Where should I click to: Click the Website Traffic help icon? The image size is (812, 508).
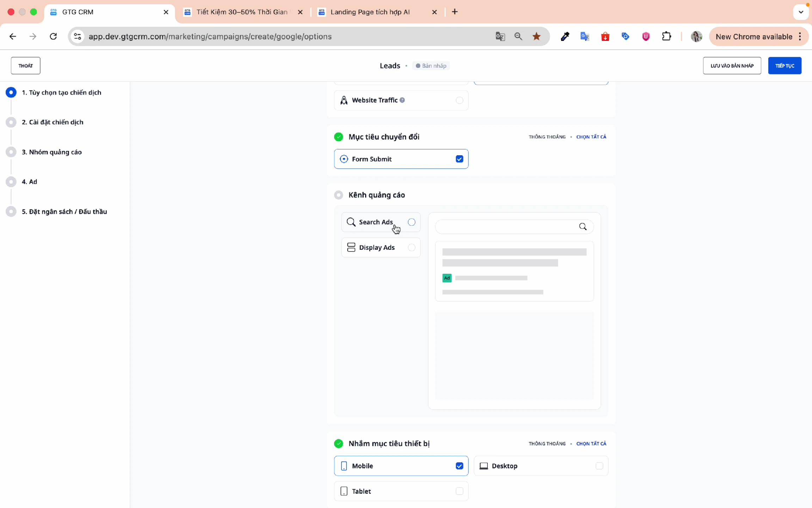[x=402, y=100]
